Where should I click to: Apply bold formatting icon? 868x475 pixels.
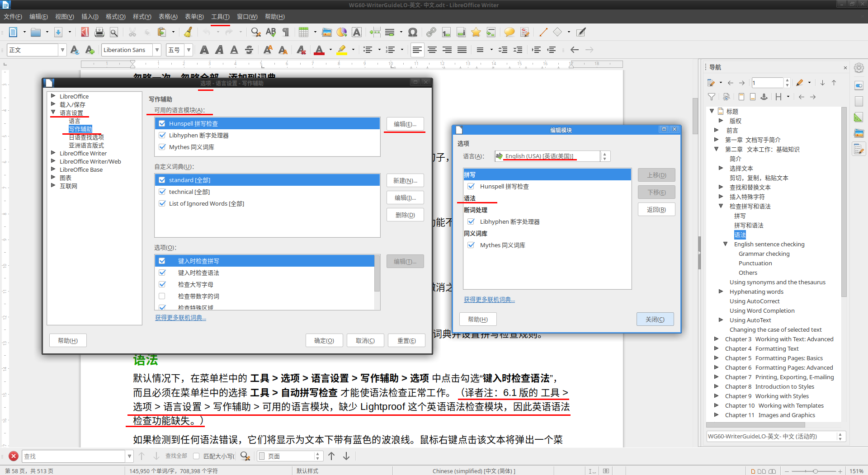[204, 50]
